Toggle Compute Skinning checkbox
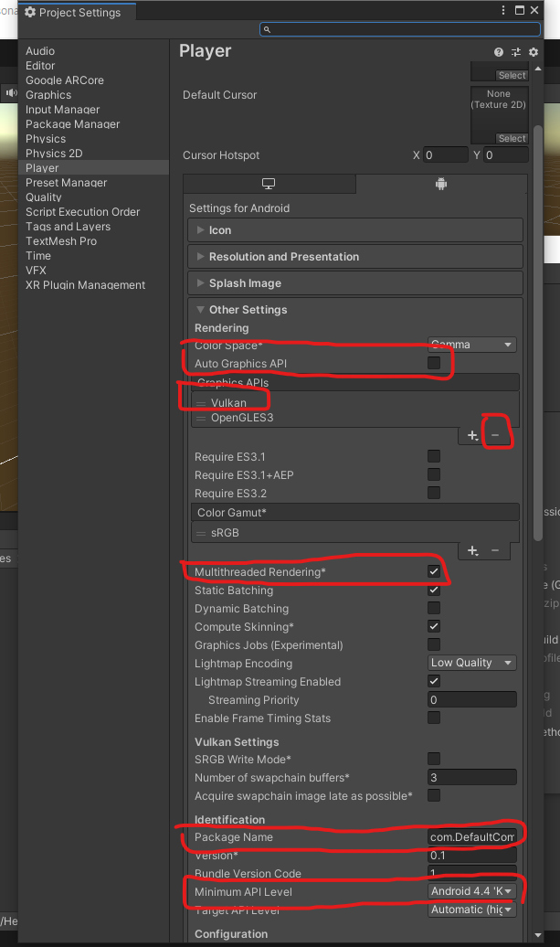This screenshot has height=947, width=560. [x=434, y=625]
